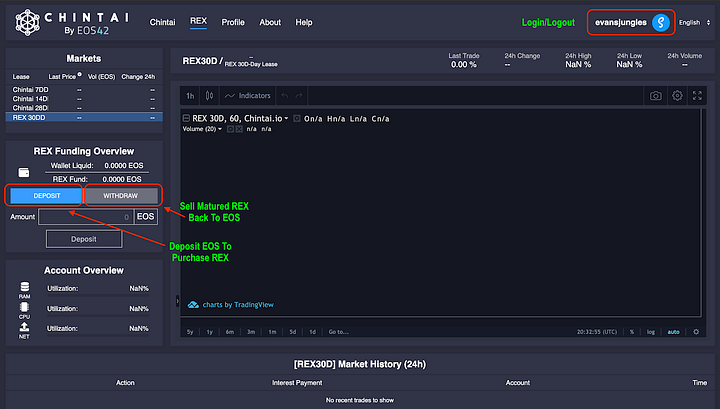Viewport: 720px width, 409px height.
Task: Toggle the auto scale mode
Action: [673, 331]
